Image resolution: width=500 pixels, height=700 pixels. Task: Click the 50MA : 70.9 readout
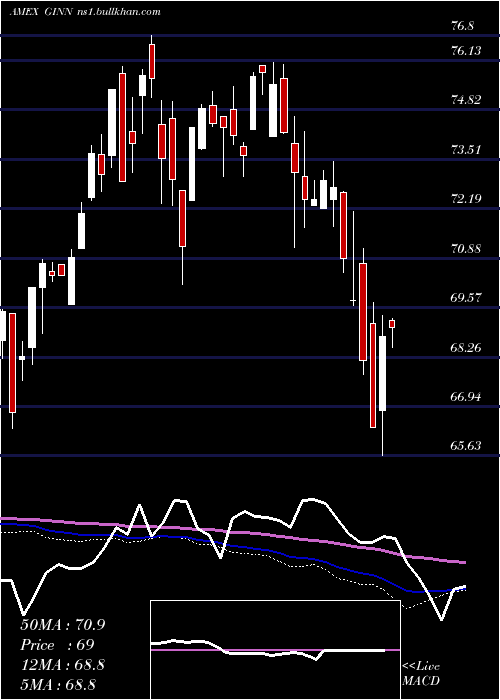pyautogui.click(x=62, y=625)
